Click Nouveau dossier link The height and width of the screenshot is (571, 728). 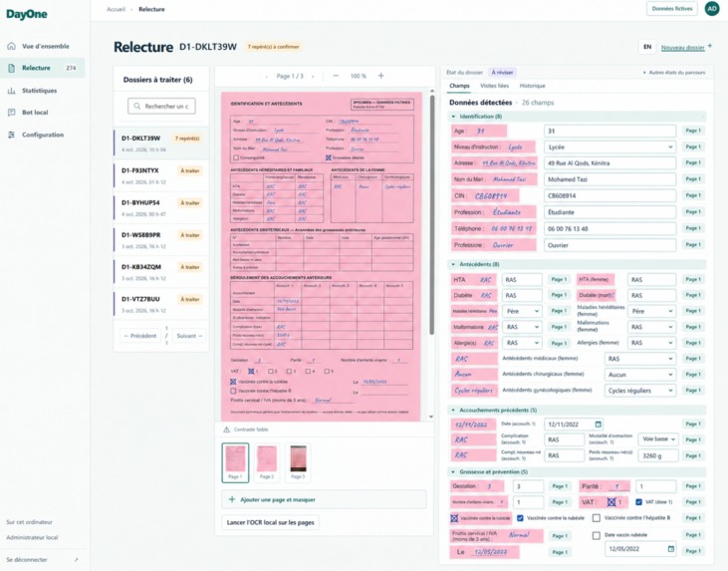point(682,48)
